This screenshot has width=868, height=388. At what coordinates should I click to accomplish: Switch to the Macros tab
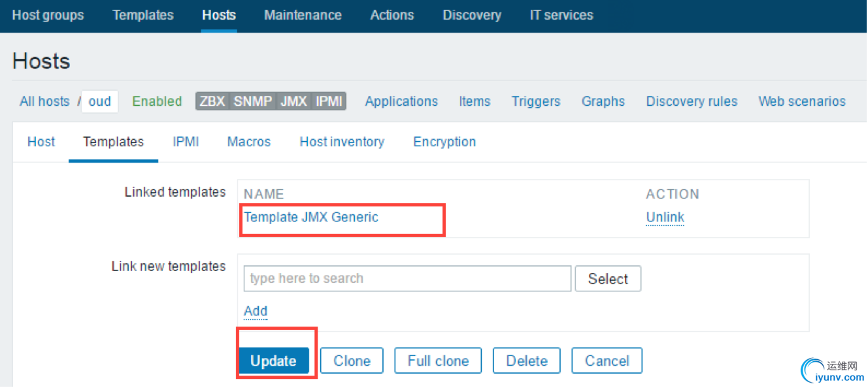pos(249,142)
